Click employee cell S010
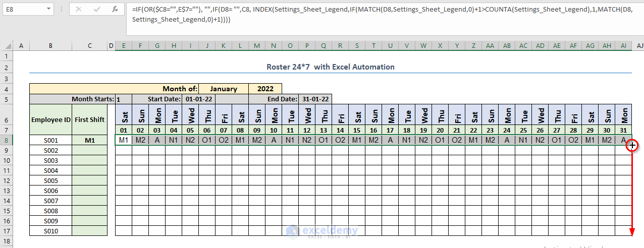Image resolution: width=644 pixels, height=248 pixels. 50,231
